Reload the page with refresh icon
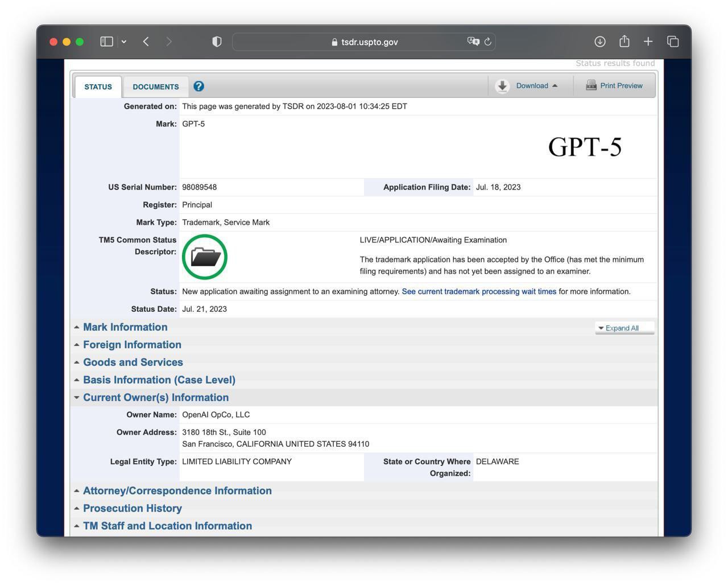The height and width of the screenshot is (585, 728). click(488, 42)
